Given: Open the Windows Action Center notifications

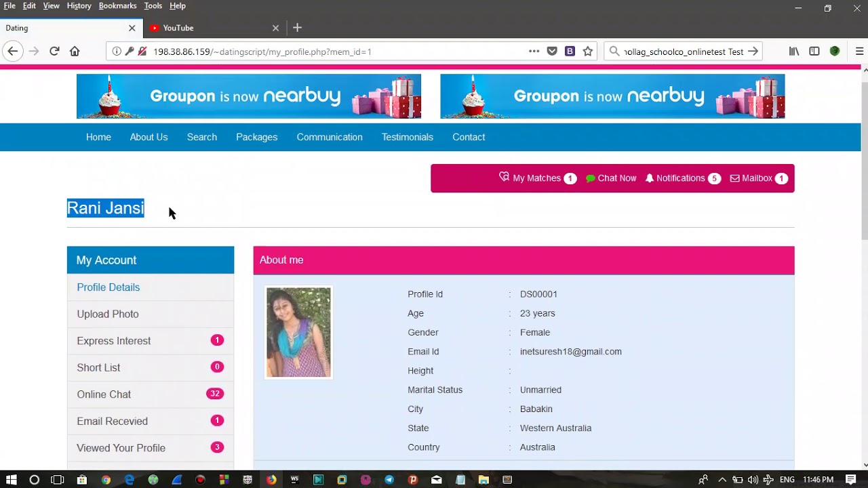Looking at the screenshot, I should 851,480.
